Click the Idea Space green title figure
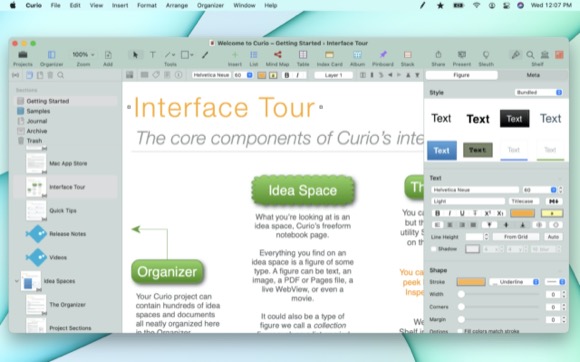Viewport: 580px width, 362px height. [303, 190]
